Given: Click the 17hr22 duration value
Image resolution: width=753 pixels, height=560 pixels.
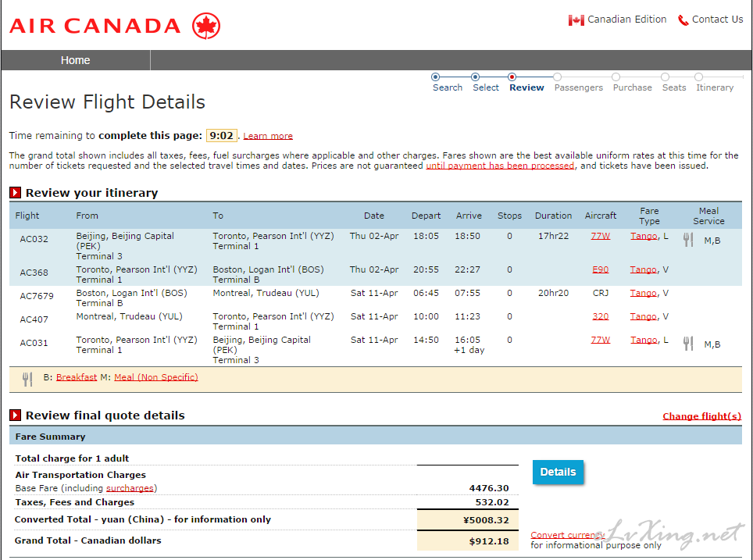Looking at the screenshot, I should click(x=553, y=236).
